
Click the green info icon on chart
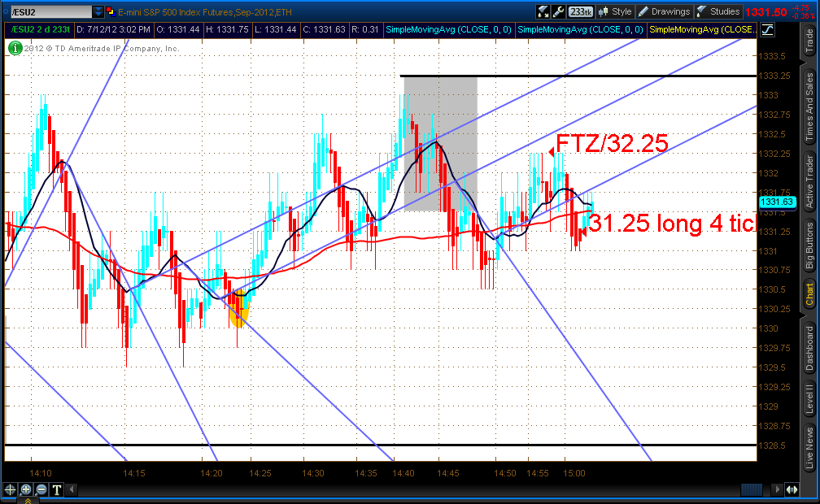[15, 49]
